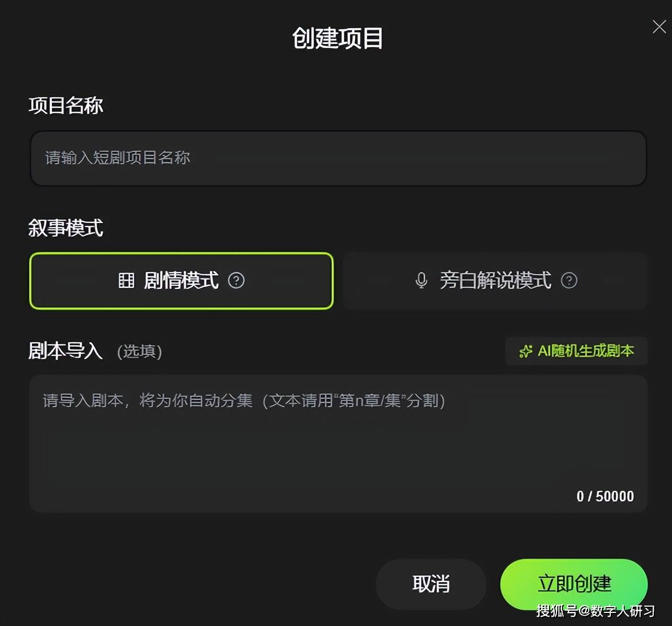Click the 创建项目 dialog title
Viewport: 672px width, 626px height.
pos(338,38)
